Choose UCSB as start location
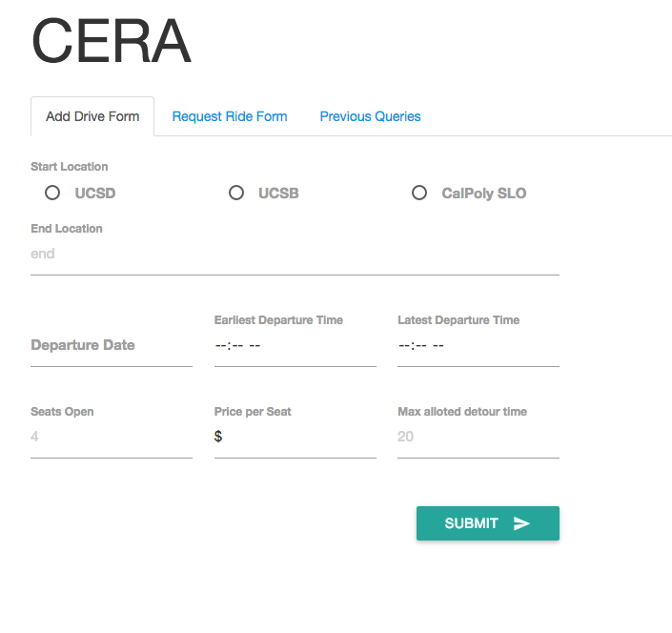This screenshot has width=672, height=633. (x=236, y=193)
